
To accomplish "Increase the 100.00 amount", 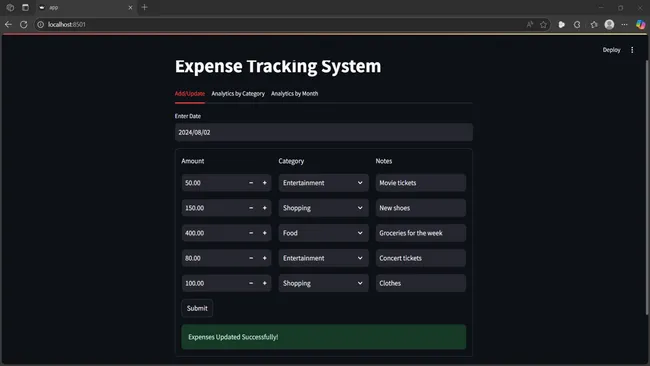I will coord(264,283).
